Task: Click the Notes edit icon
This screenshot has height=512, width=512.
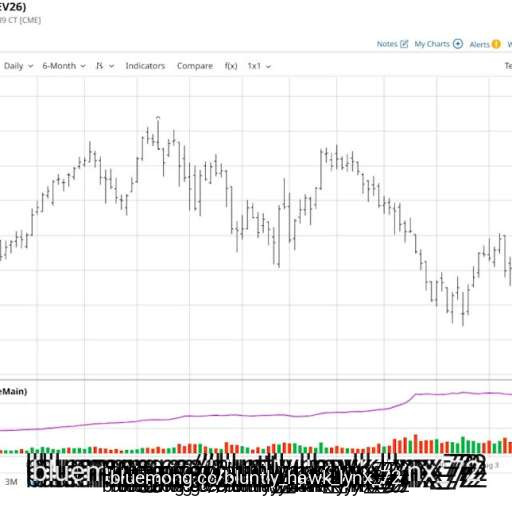Action: pyautogui.click(x=404, y=44)
